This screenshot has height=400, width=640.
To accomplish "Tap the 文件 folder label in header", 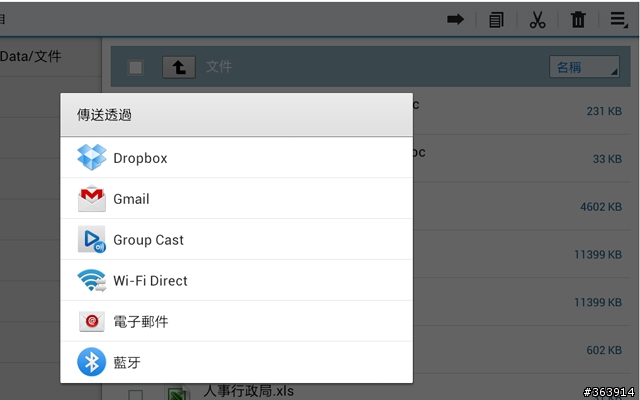I will click(219, 67).
